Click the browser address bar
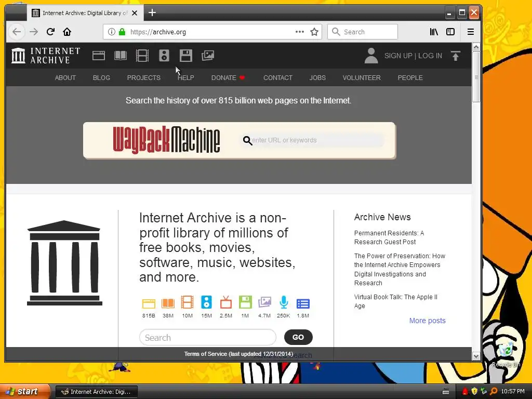 pyautogui.click(x=212, y=32)
